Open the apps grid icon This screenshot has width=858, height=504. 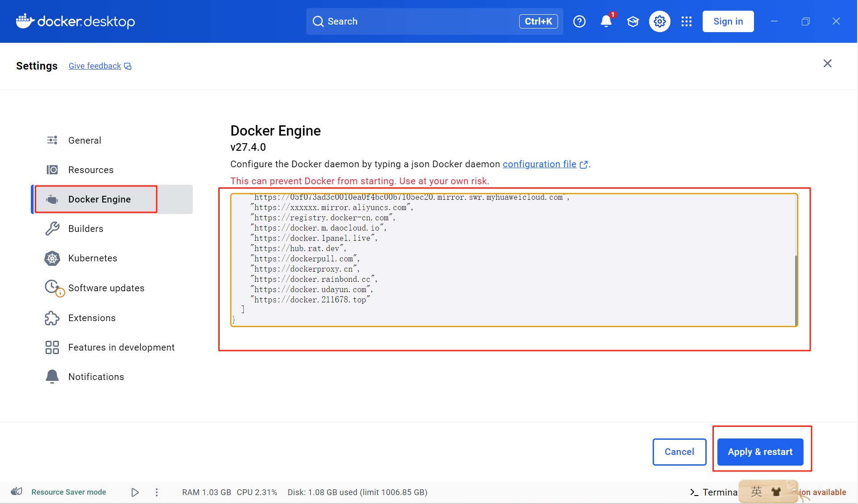pos(686,21)
